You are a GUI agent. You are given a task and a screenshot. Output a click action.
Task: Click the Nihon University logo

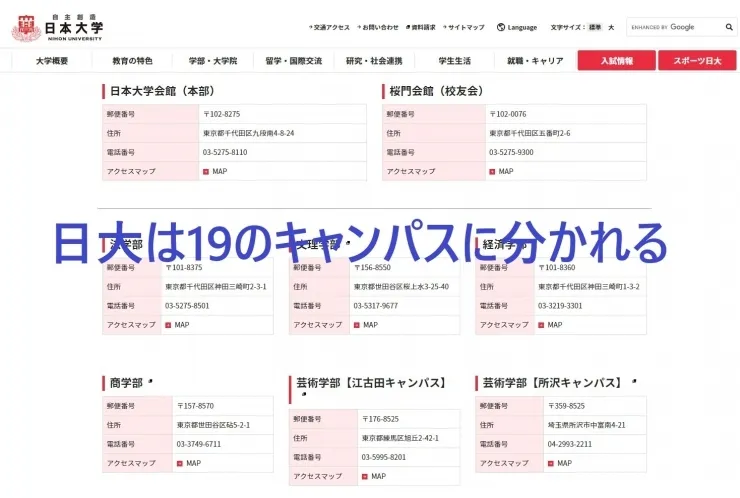(57, 28)
